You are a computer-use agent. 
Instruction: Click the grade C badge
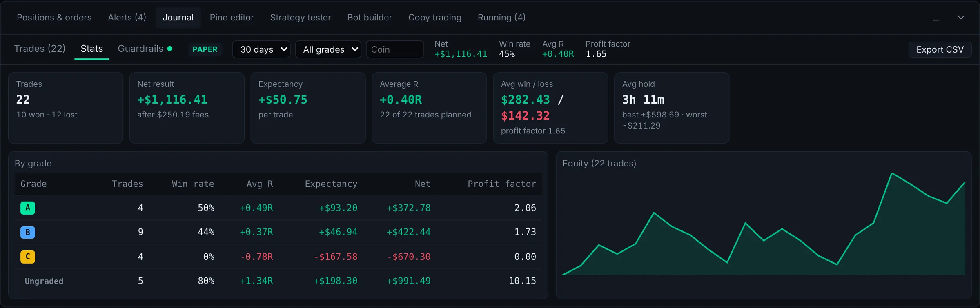click(28, 257)
